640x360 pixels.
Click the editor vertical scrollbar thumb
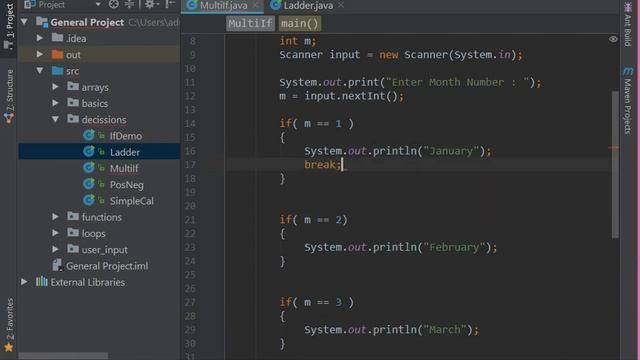[x=615, y=164]
